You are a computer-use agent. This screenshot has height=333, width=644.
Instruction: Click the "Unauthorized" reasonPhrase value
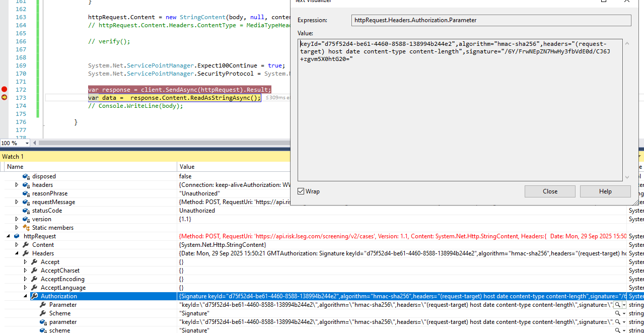tap(199, 193)
